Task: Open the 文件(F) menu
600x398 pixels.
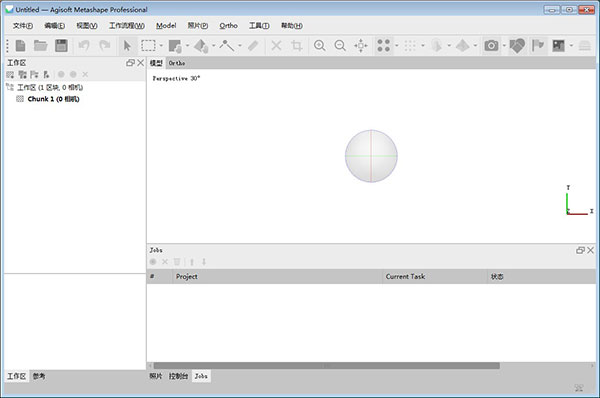Action: 23,26
